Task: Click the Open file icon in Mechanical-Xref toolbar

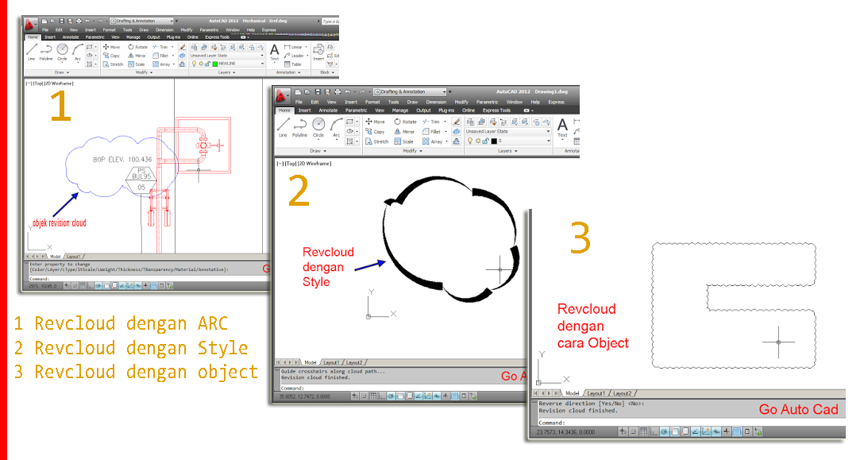Action: [x=52, y=21]
